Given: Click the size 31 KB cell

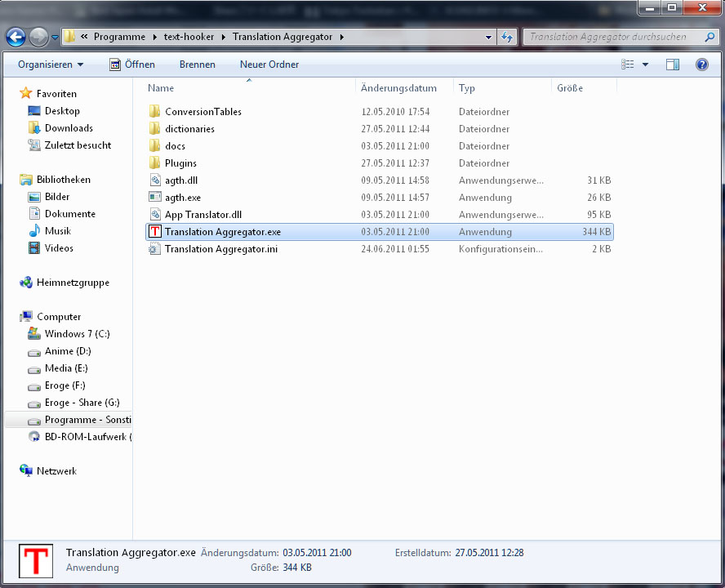Looking at the screenshot, I should point(598,180).
